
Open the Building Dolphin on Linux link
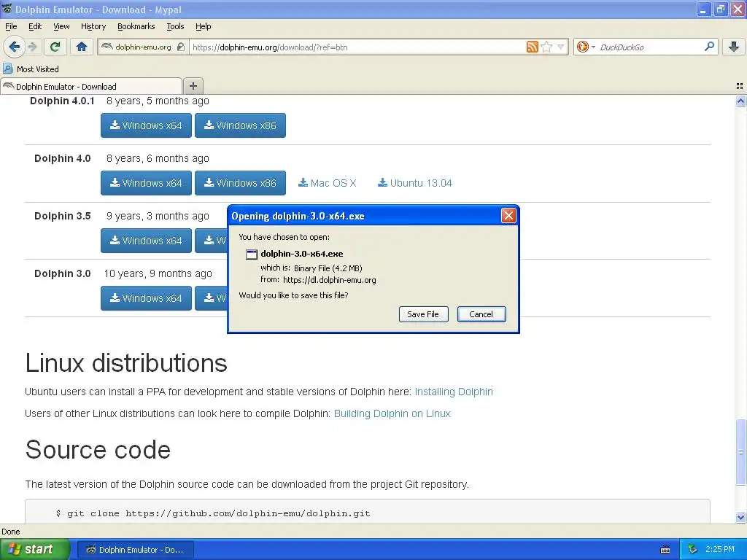392,413
